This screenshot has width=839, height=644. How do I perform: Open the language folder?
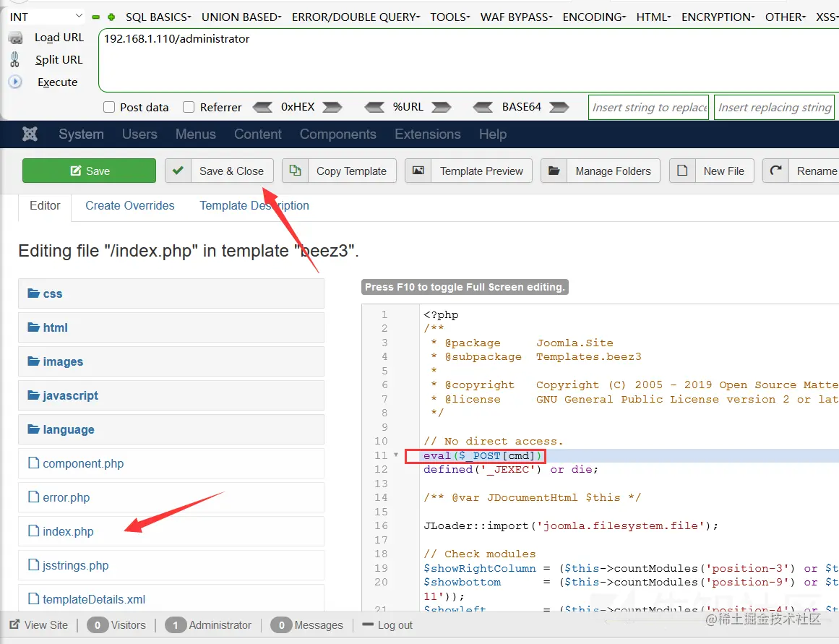(x=171, y=429)
